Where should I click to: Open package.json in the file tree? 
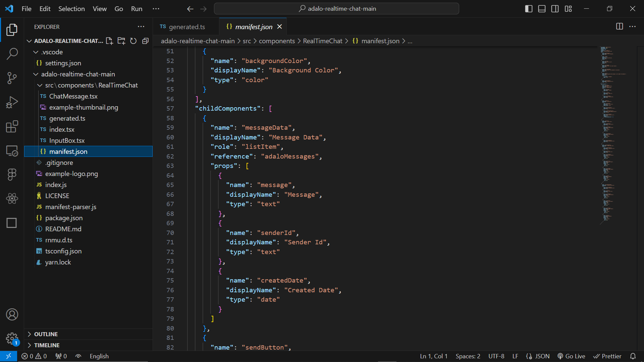pos(64,218)
